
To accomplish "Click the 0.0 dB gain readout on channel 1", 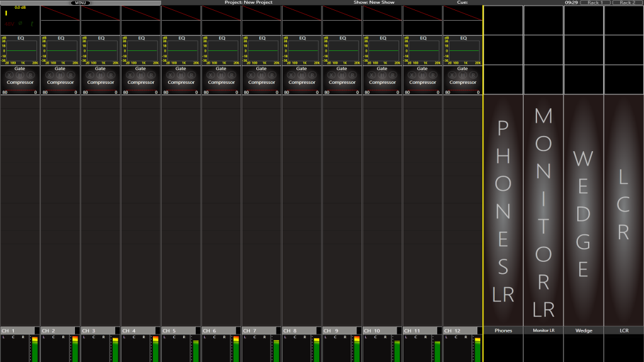I will coord(20,8).
